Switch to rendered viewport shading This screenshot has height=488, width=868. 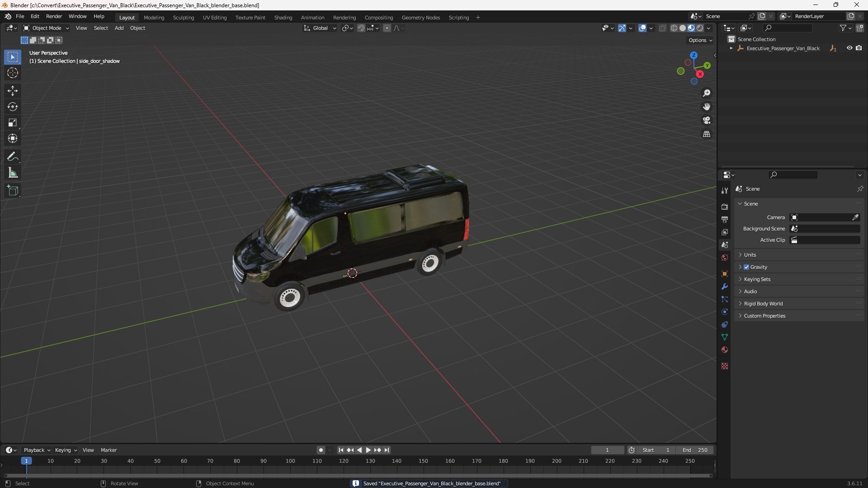click(x=700, y=28)
